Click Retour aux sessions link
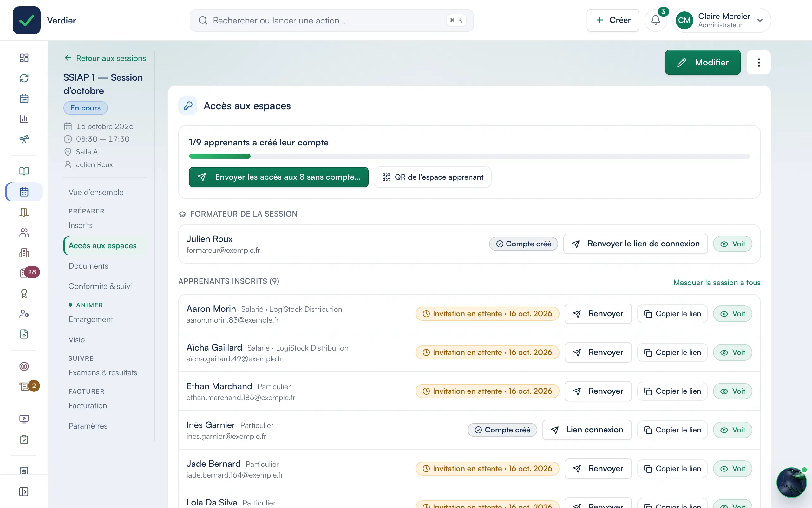The width and height of the screenshot is (812, 508). (x=105, y=58)
